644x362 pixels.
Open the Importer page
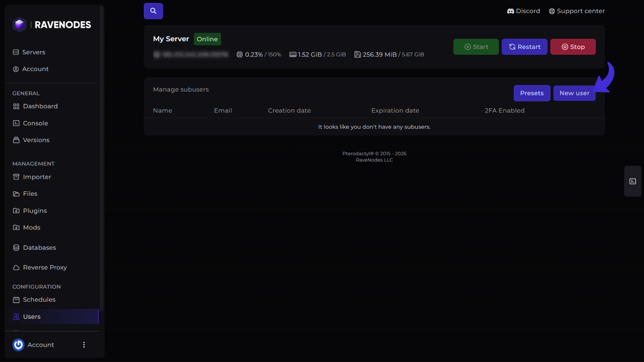tap(52, 177)
